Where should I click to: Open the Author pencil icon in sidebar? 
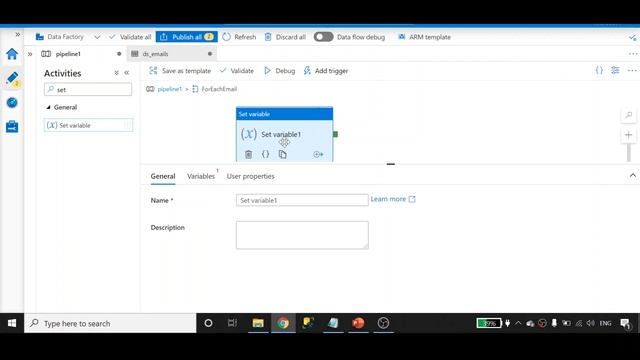(x=12, y=78)
